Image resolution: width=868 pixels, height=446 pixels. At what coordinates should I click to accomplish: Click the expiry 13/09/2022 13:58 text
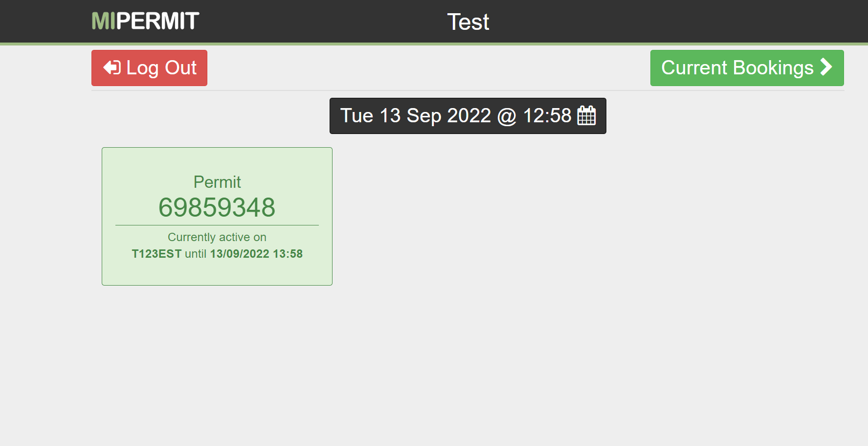point(256,254)
